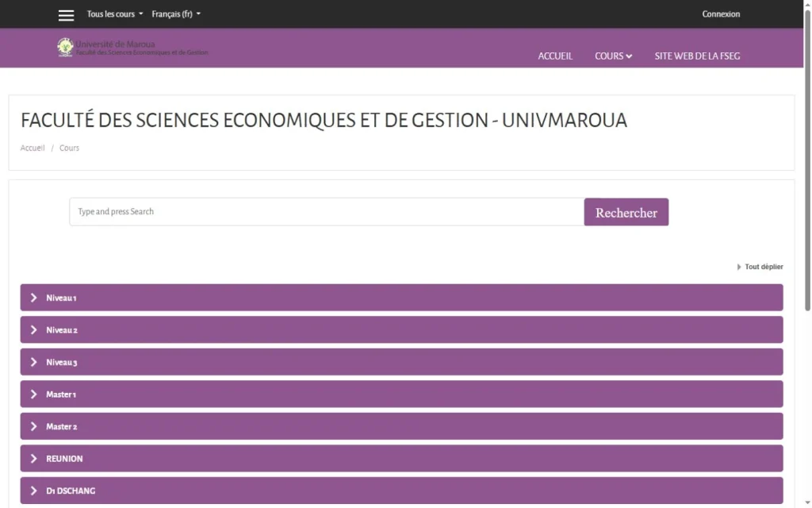
Task: Open the COURS menu dropdown
Action: [613, 56]
